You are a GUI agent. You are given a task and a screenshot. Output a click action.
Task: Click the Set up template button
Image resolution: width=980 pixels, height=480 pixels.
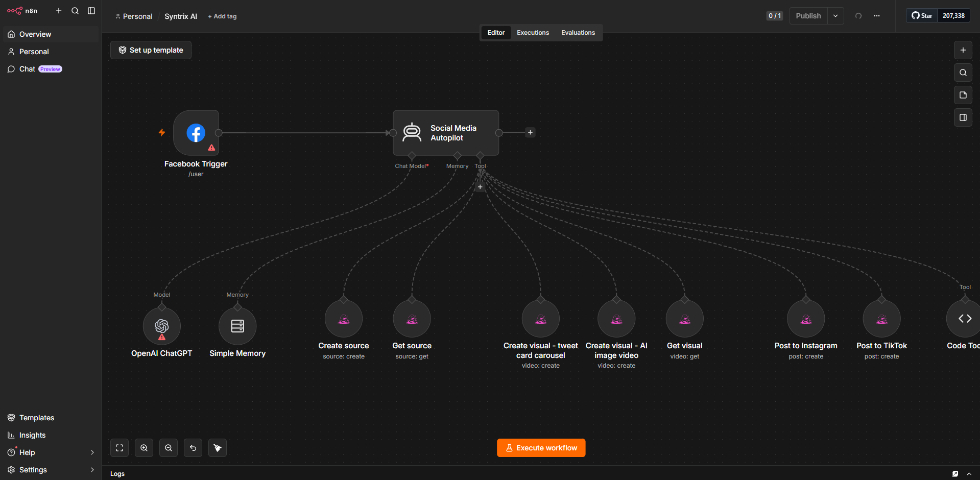click(x=151, y=50)
